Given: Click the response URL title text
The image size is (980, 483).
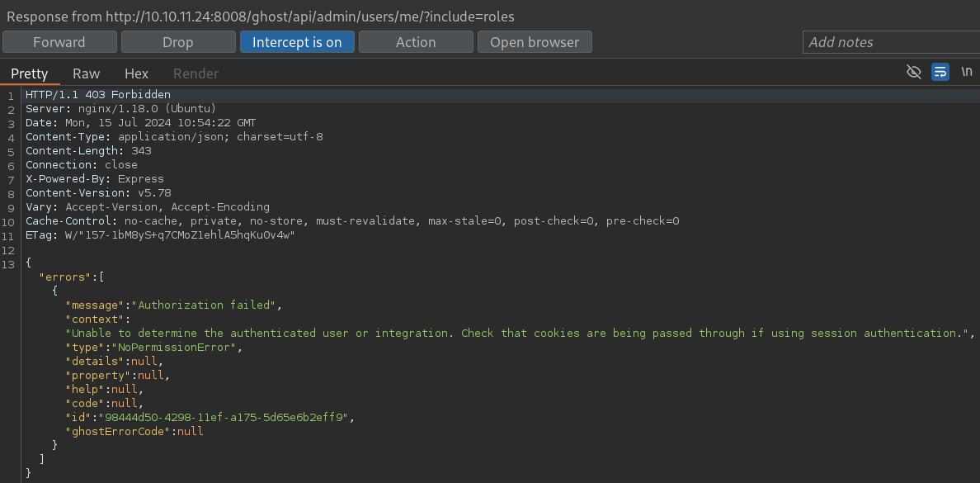Looking at the screenshot, I should (261, 17).
